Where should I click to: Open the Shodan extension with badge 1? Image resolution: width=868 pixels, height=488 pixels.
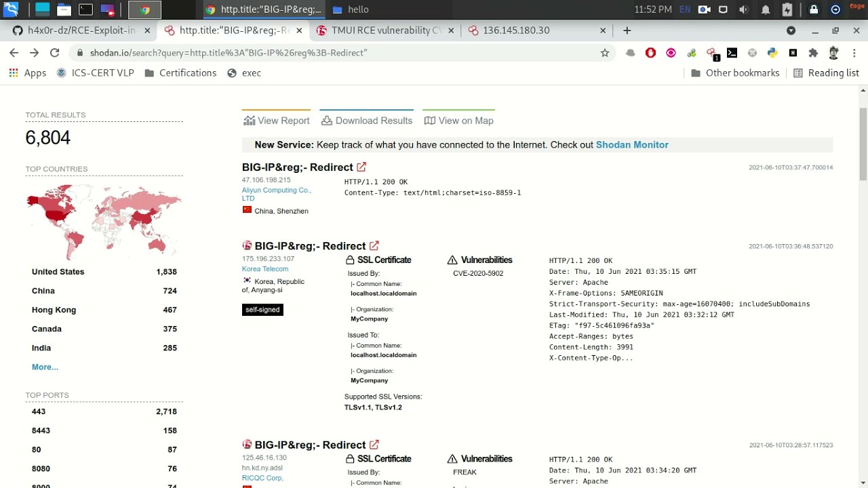[712, 54]
